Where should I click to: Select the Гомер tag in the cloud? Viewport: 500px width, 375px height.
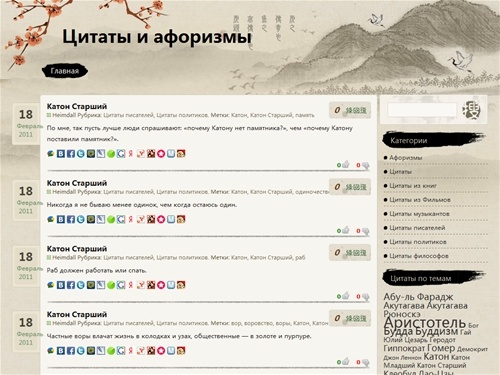click(x=441, y=348)
